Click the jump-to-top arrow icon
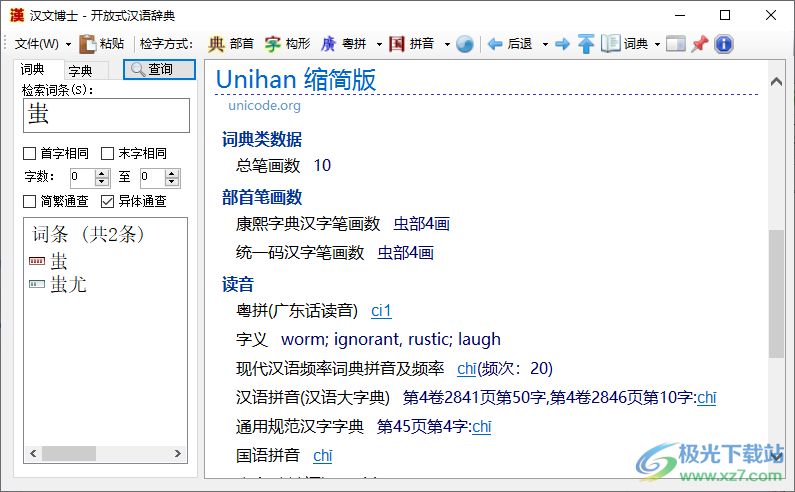Screen dimensions: 795x492 (x=586, y=44)
